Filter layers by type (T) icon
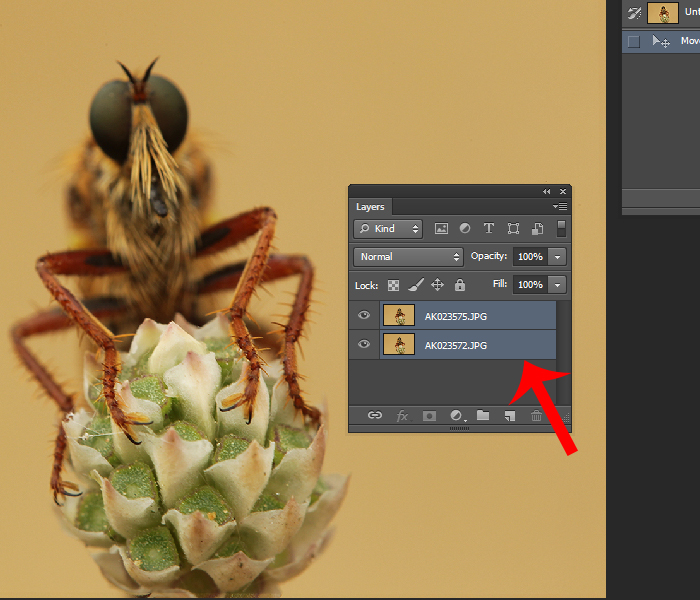 point(489,229)
